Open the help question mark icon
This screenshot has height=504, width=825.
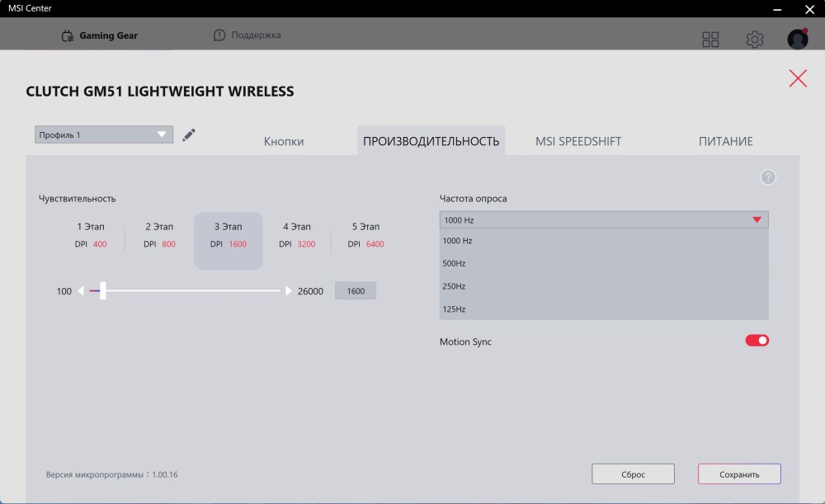(768, 177)
